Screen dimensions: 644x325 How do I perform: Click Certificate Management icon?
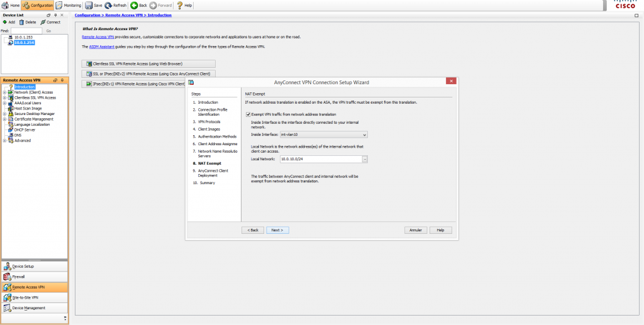click(11, 119)
